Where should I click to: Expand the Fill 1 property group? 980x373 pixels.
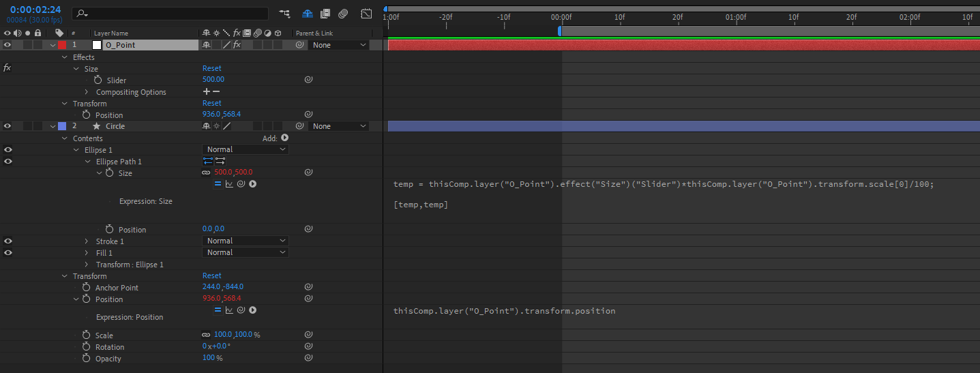pyautogui.click(x=87, y=253)
